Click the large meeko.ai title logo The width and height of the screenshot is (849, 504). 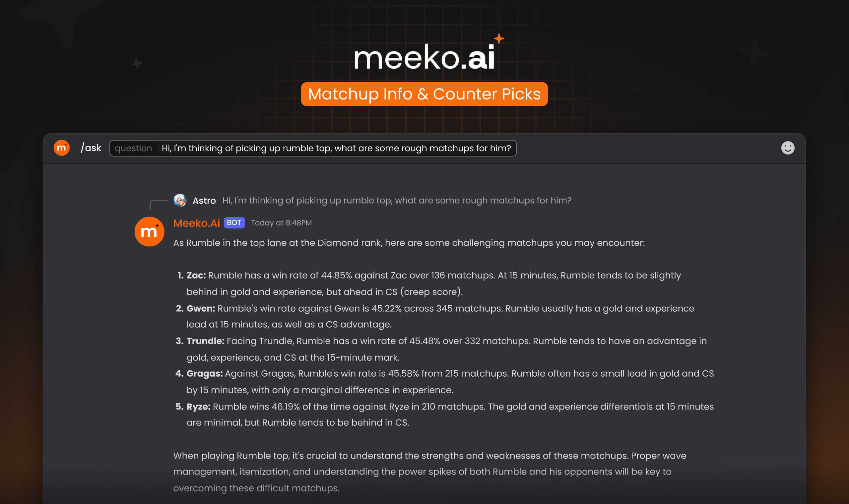pyautogui.click(x=424, y=58)
